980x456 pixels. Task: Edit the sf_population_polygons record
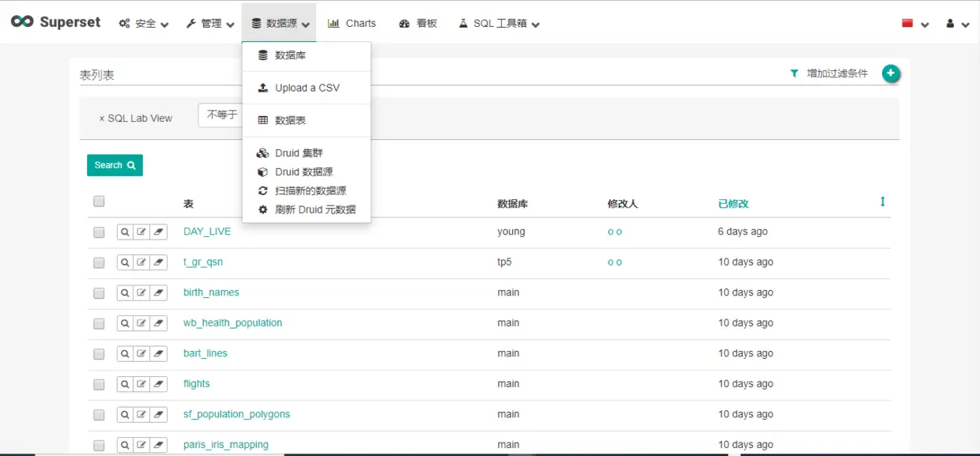click(x=141, y=414)
